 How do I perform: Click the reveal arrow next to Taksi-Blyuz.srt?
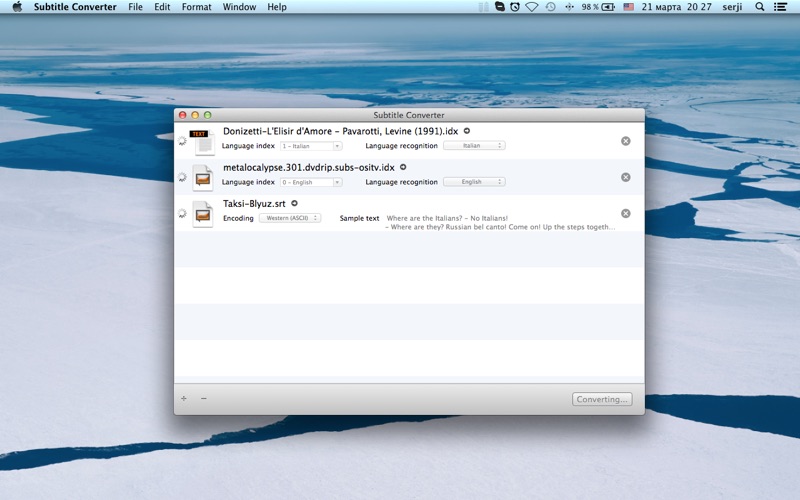pyautogui.click(x=294, y=203)
